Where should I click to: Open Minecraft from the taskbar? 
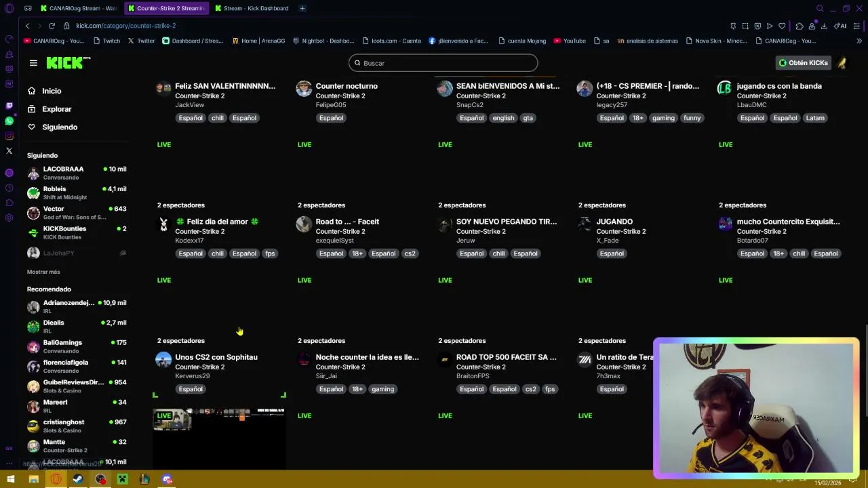click(x=122, y=479)
